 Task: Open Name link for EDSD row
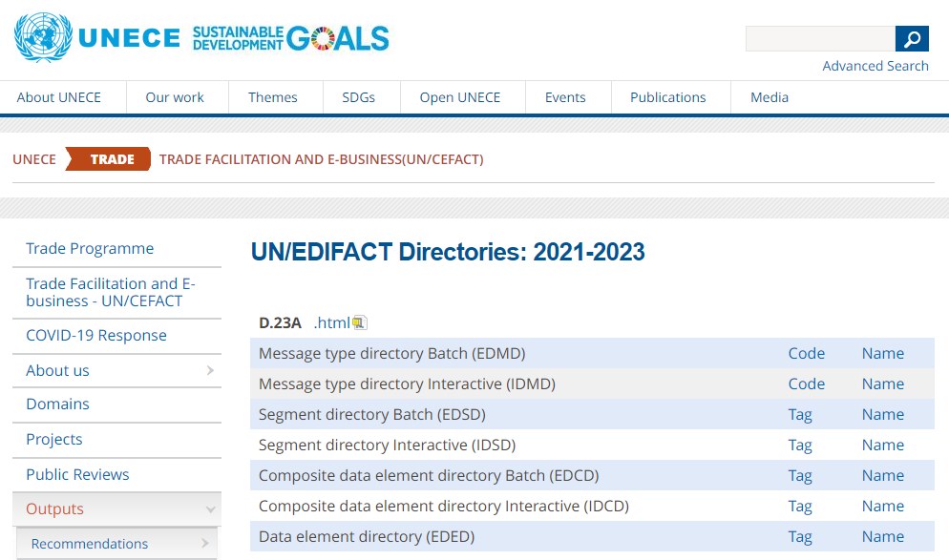[x=882, y=414]
